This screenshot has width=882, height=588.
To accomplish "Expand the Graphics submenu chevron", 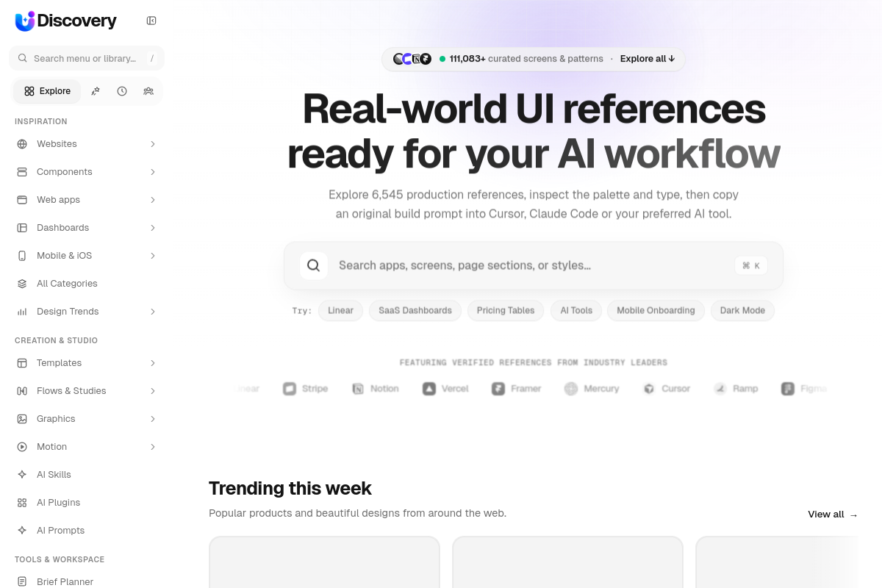I will tap(153, 419).
